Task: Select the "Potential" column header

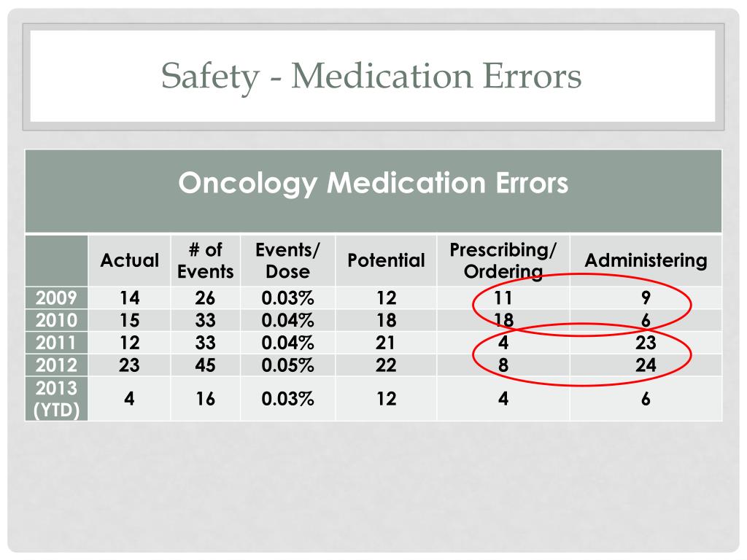Action: pyautogui.click(x=386, y=260)
